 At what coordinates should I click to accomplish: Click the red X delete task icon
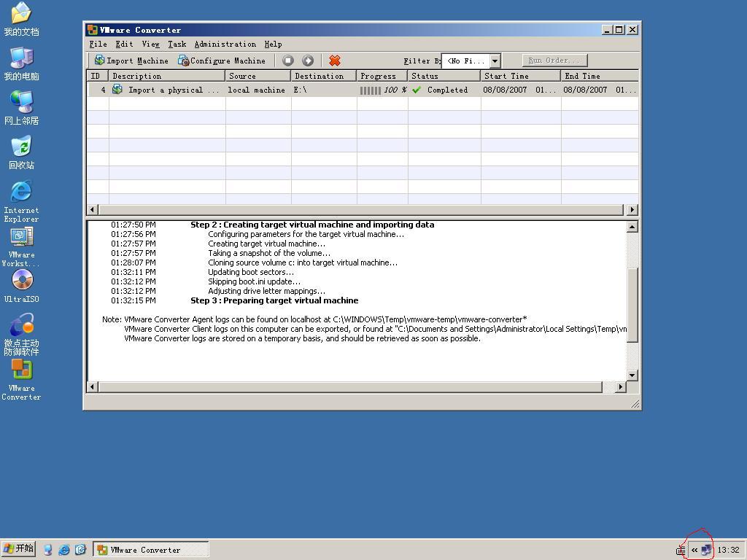[335, 61]
